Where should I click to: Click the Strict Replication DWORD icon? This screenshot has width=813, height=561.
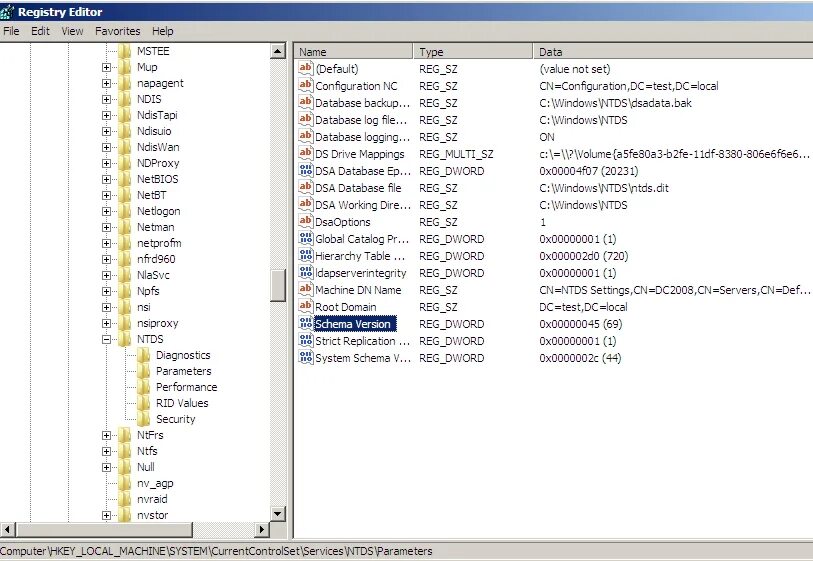click(x=306, y=341)
